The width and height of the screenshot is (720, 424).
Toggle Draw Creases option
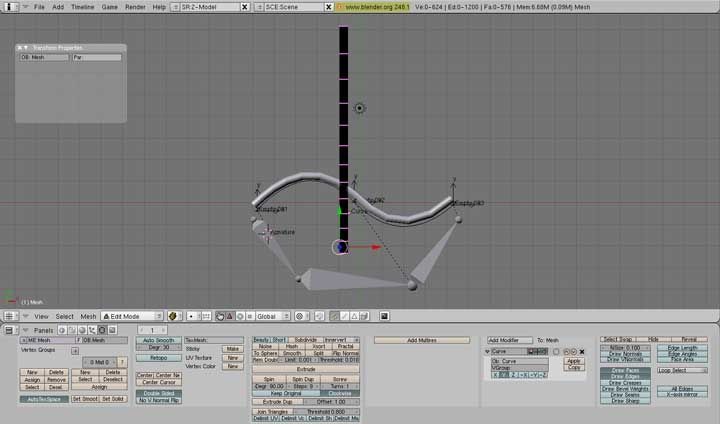click(625, 383)
